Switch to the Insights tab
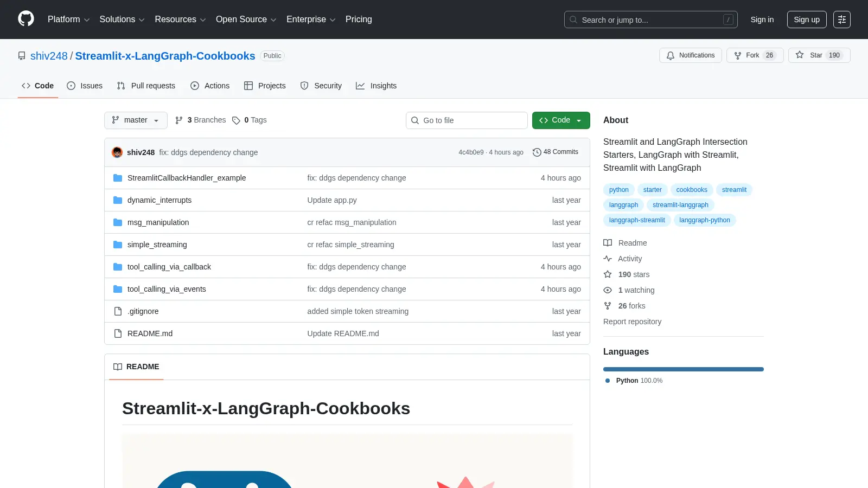Screen dimensions: 868x488 [x=376, y=86]
